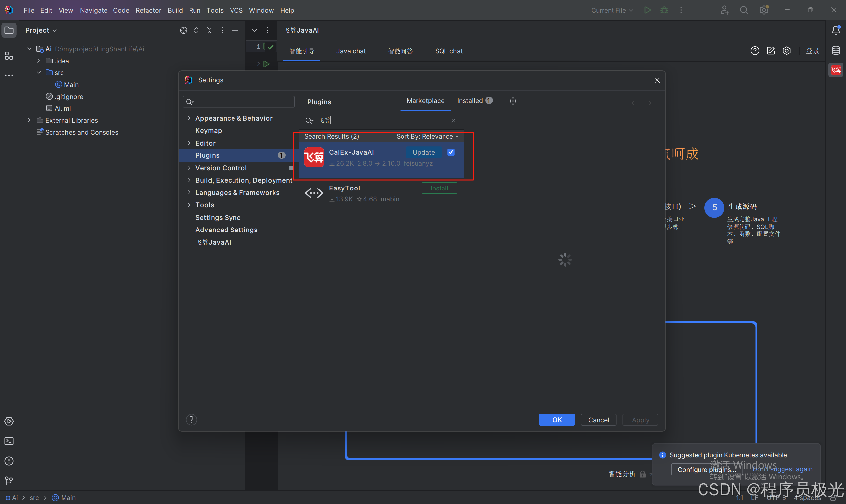Install the EasyTool plugin
The image size is (846, 504).
pos(439,188)
